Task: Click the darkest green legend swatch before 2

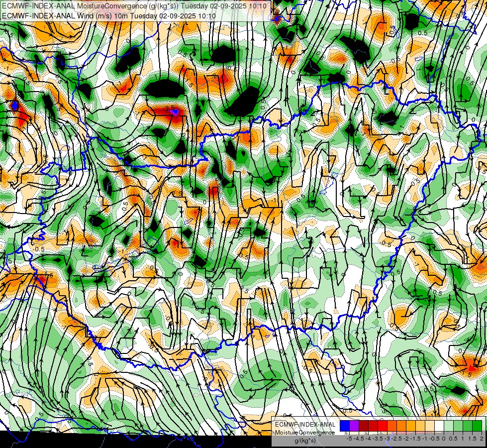Action: [477, 426]
